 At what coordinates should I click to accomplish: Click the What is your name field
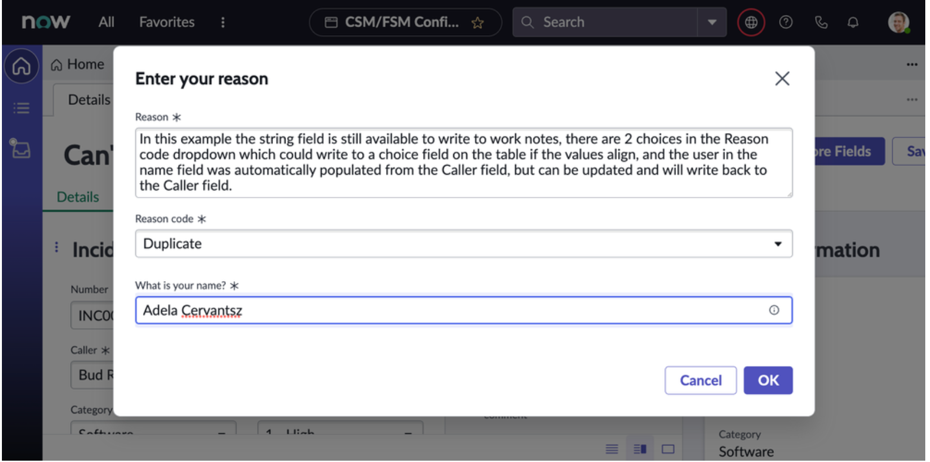click(450, 310)
